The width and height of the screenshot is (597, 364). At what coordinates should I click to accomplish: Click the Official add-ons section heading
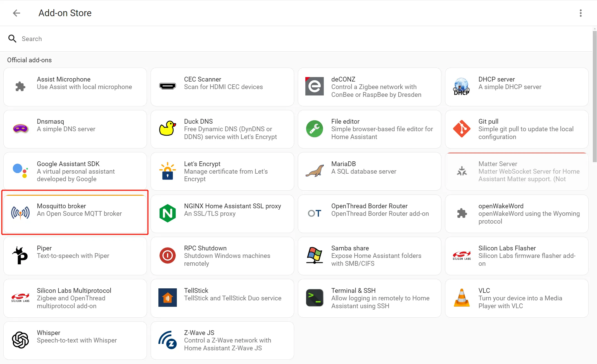[x=29, y=60]
